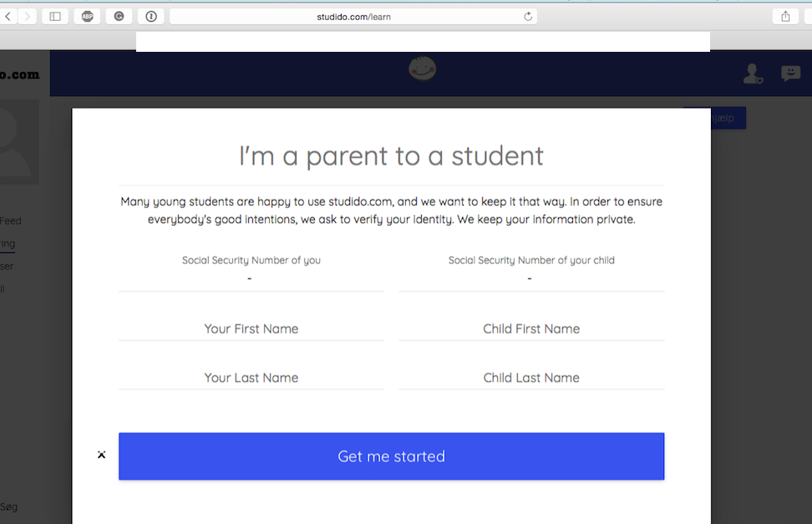The height and width of the screenshot is (524, 812).
Task: Focus the Child First Name field
Action: (x=531, y=328)
